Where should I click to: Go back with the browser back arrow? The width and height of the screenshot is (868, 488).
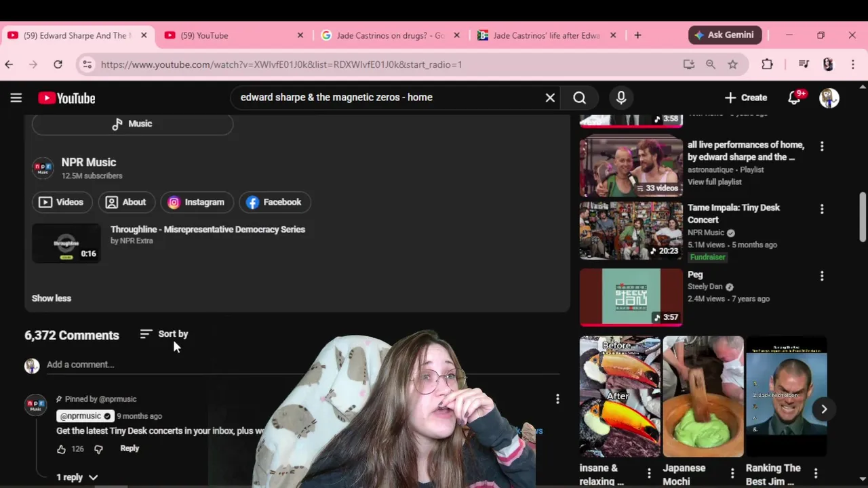9,64
